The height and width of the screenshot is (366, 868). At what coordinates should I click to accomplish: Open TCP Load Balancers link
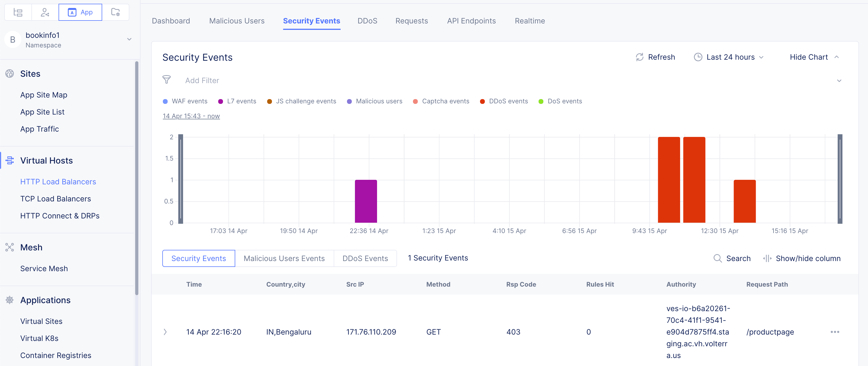click(56, 199)
